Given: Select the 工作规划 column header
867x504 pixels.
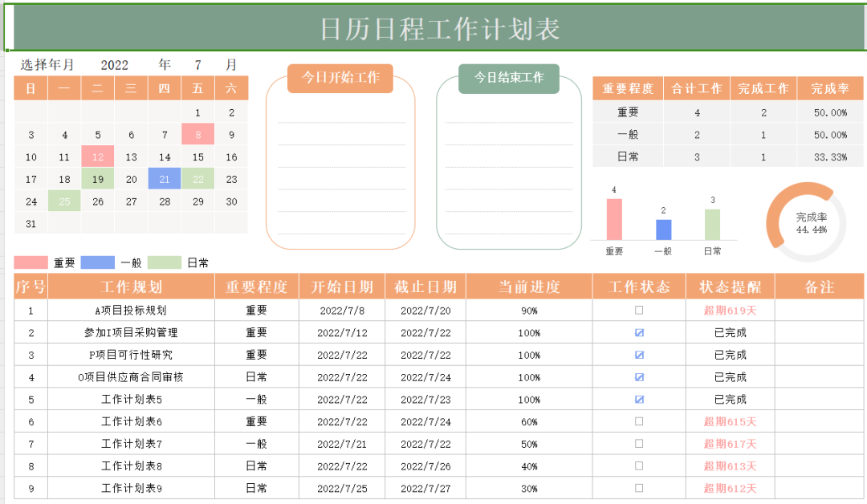Looking at the screenshot, I should coord(131,287).
